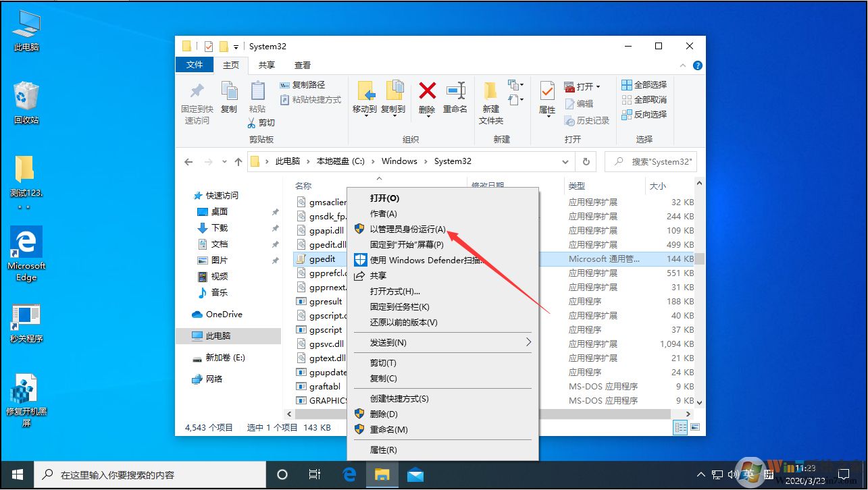
Task: Switch to the 查看 (View) ribbon tab
Action: pos(302,64)
